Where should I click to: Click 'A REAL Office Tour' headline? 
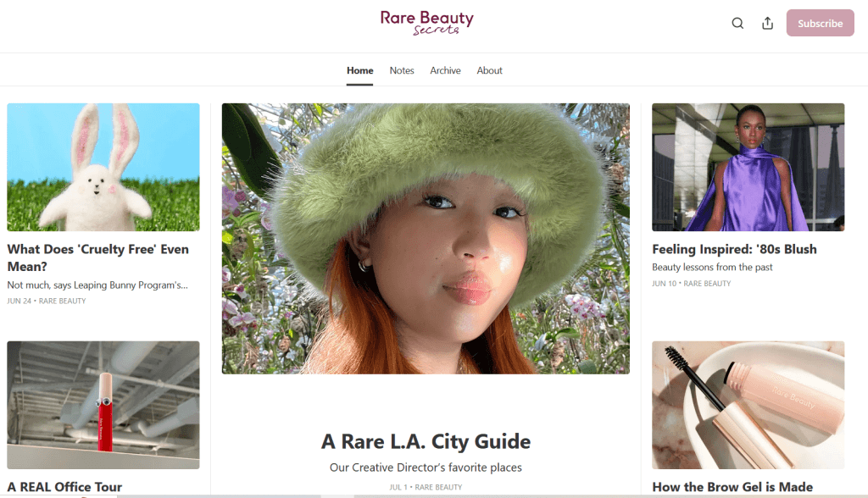tap(64, 487)
